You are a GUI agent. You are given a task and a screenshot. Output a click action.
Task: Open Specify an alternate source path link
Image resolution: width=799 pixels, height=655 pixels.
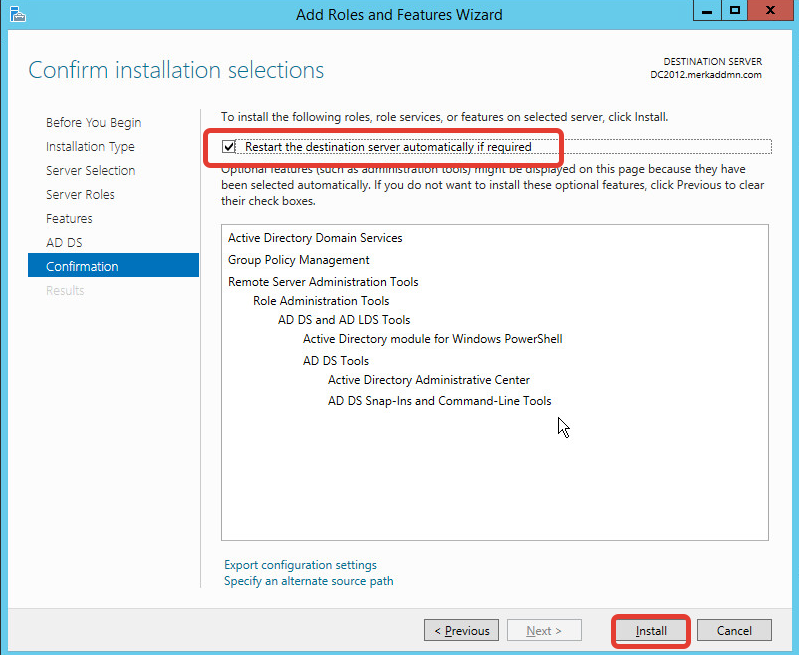(x=309, y=581)
